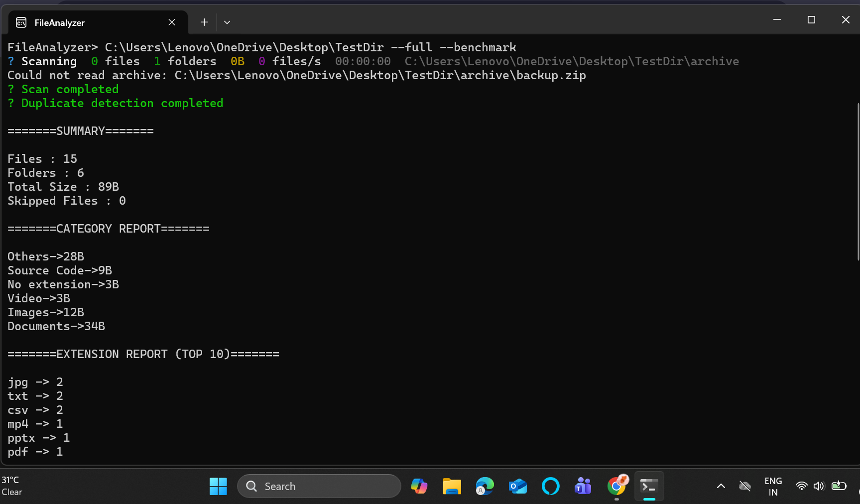860x504 pixels.
Task: Open File Explorer from the taskbar
Action: [x=452, y=486]
